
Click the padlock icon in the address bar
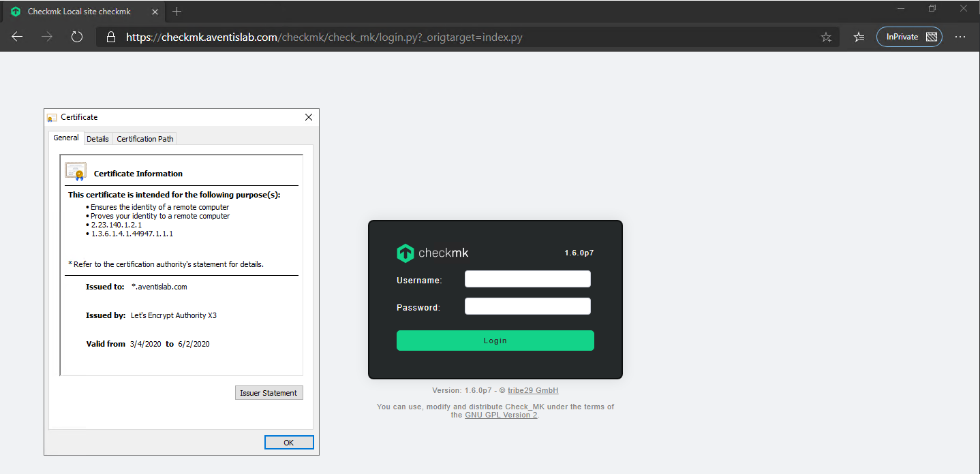(x=110, y=37)
